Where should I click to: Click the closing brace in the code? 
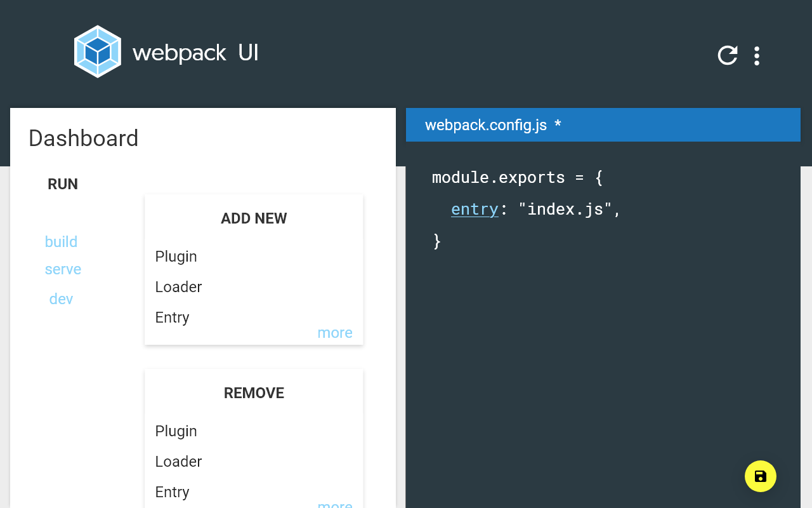pyautogui.click(x=436, y=241)
